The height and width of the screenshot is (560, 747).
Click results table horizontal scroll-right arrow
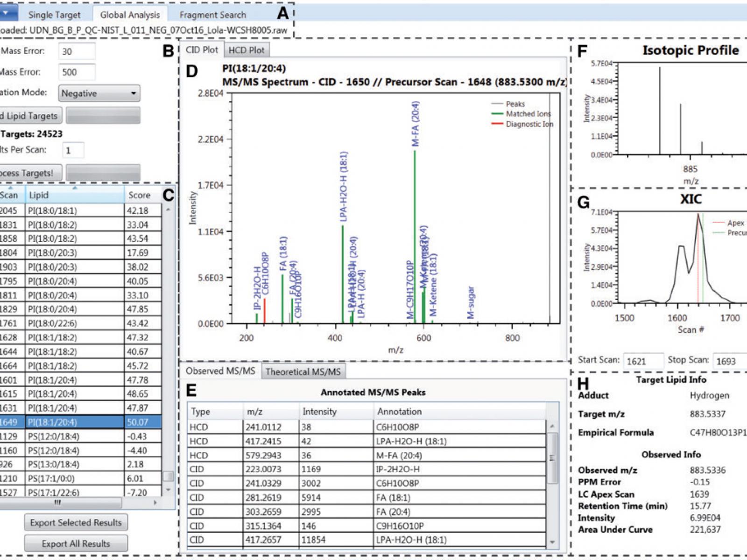coord(155,503)
